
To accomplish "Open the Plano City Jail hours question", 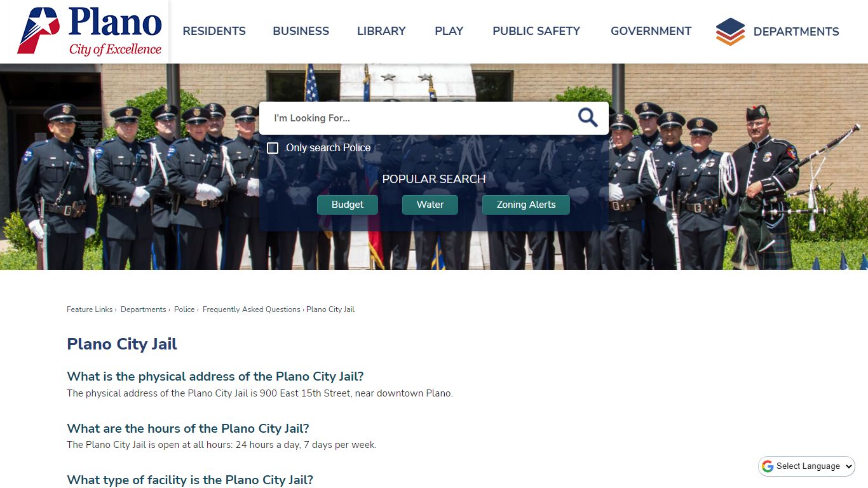I will (188, 428).
